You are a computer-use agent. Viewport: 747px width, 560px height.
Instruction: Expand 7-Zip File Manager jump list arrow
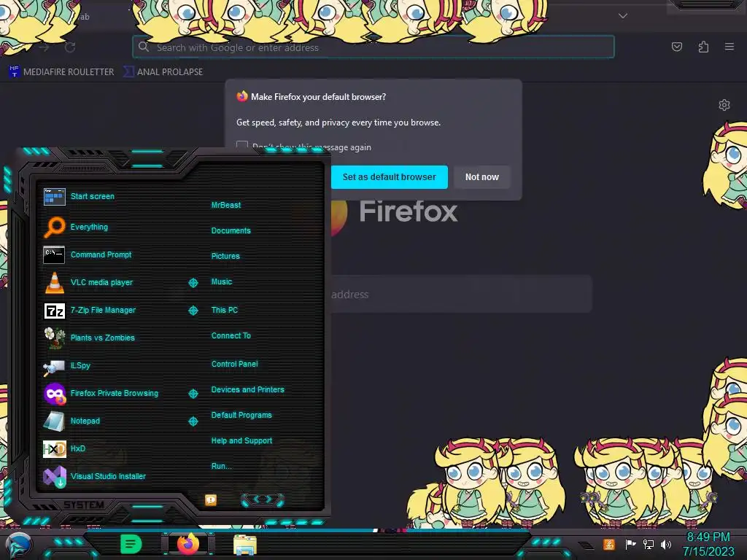coord(193,311)
